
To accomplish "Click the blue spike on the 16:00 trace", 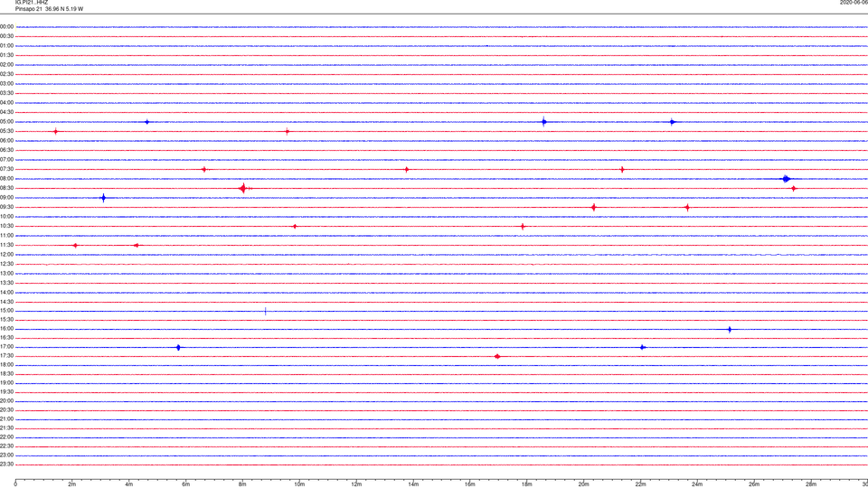I will click(730, 329).
